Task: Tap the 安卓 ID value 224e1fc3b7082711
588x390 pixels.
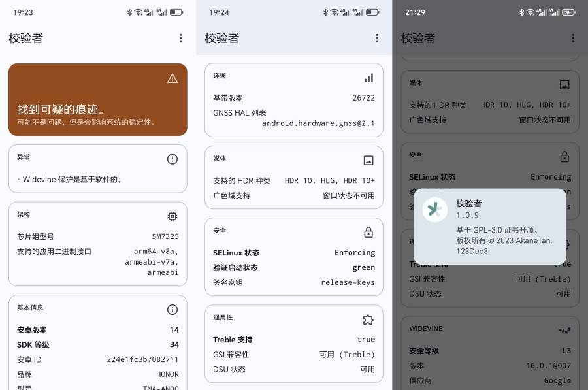Action: pos(142,359)
